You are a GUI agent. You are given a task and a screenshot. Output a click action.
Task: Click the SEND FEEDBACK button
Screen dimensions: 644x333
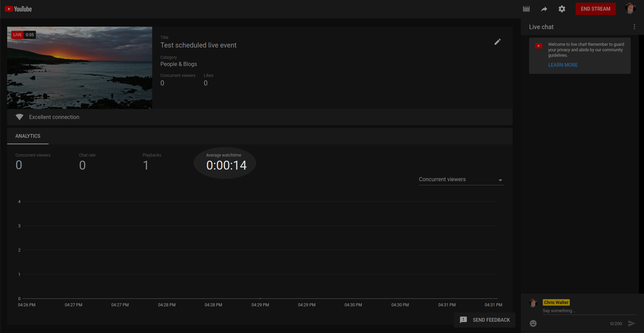[x=485, y=320]
